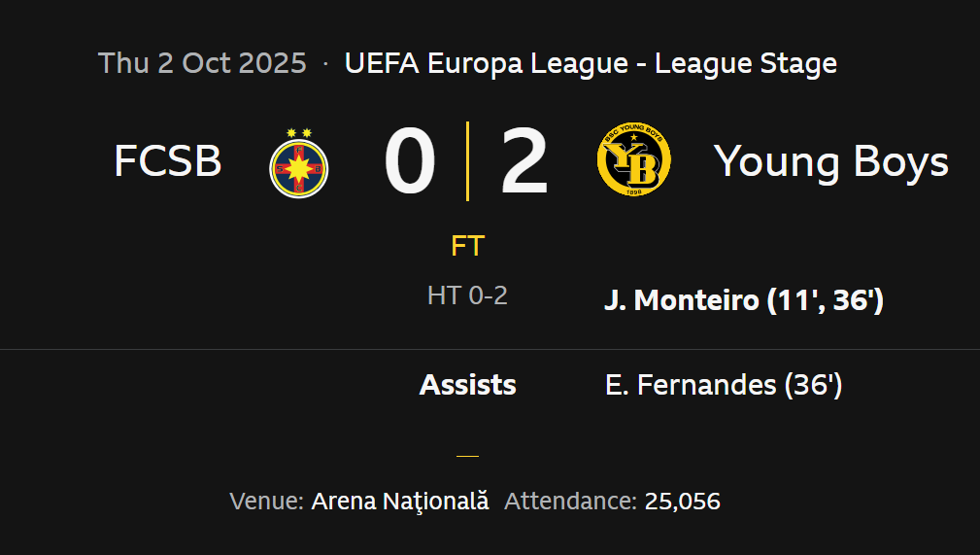Select the UEFA Europa League competition title

(591, 64)
